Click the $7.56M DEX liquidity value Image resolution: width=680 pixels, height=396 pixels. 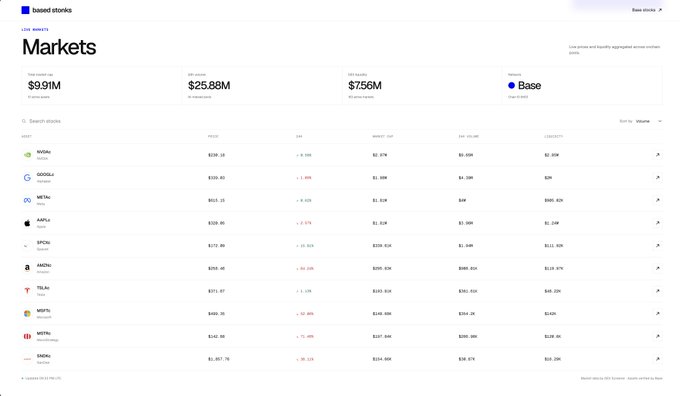365,85
